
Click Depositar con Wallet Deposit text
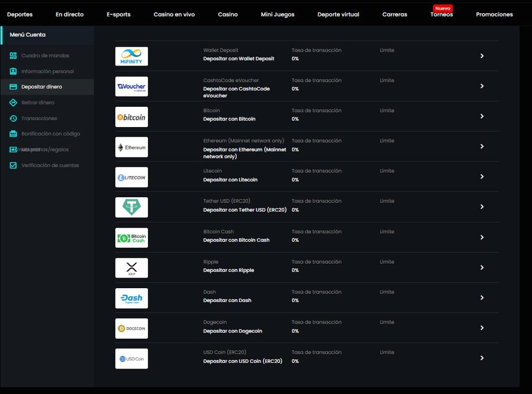[239, 58]
